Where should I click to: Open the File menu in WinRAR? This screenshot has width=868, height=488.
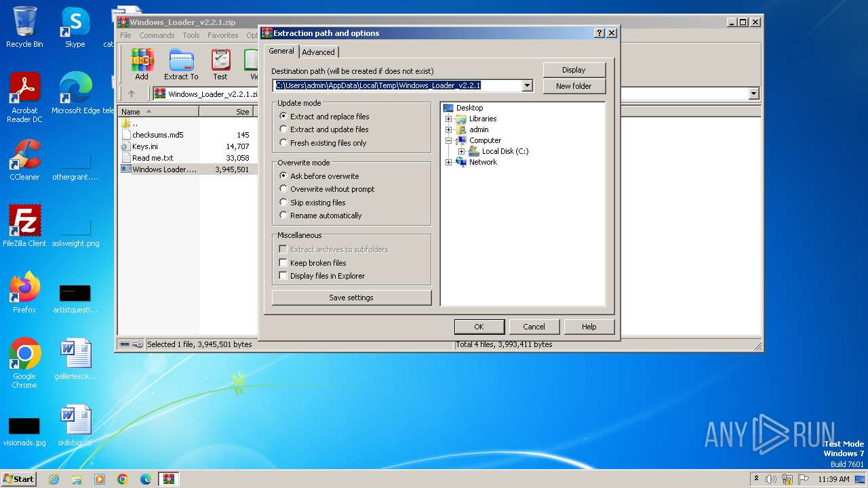click(x=125, y=35)
